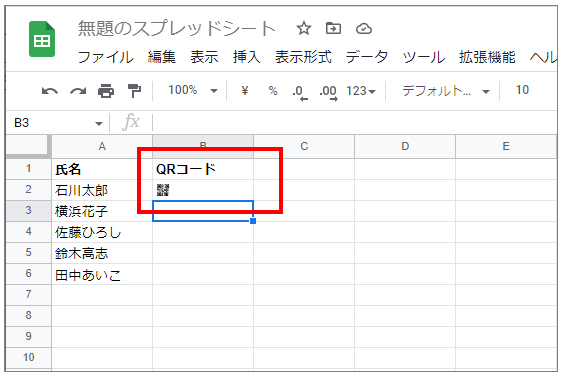Open the ツール menu

(424, 57)
